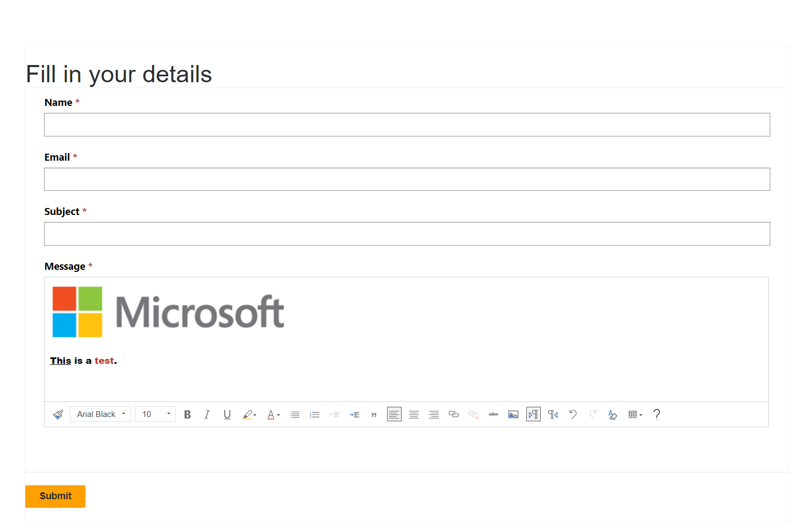Apply strikethrough formatting

point(494,414)
